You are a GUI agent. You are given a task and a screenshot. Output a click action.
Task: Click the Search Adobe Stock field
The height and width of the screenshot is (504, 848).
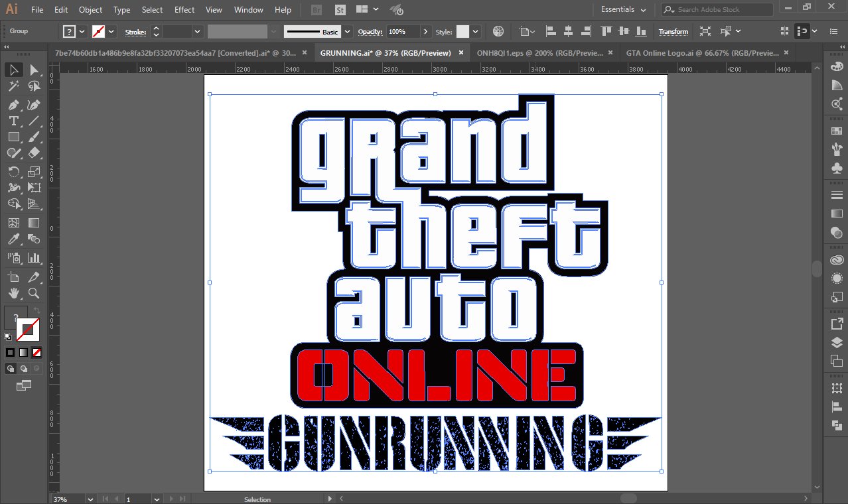(717, 9)
